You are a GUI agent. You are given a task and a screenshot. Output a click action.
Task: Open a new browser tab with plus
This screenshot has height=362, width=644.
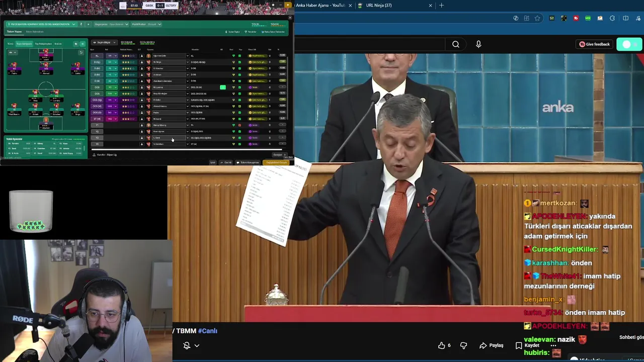441,5
